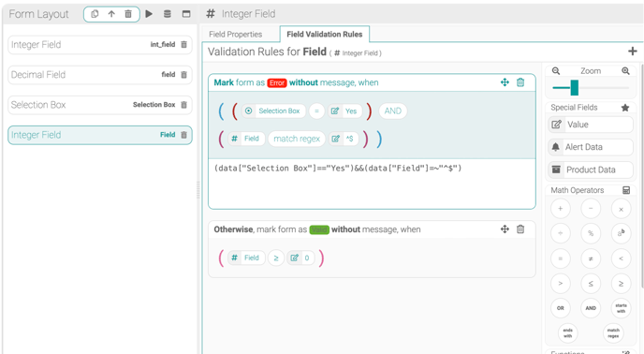Click the 0 value token in Otherwise rule
Image resolution: width=644 pixels, height=354 pixels.
point(300,258)
